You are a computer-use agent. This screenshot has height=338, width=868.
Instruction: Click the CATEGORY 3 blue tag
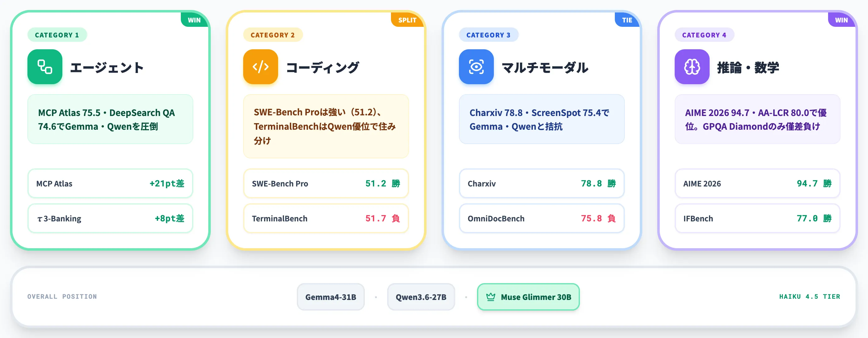click(x=488, y=35)
